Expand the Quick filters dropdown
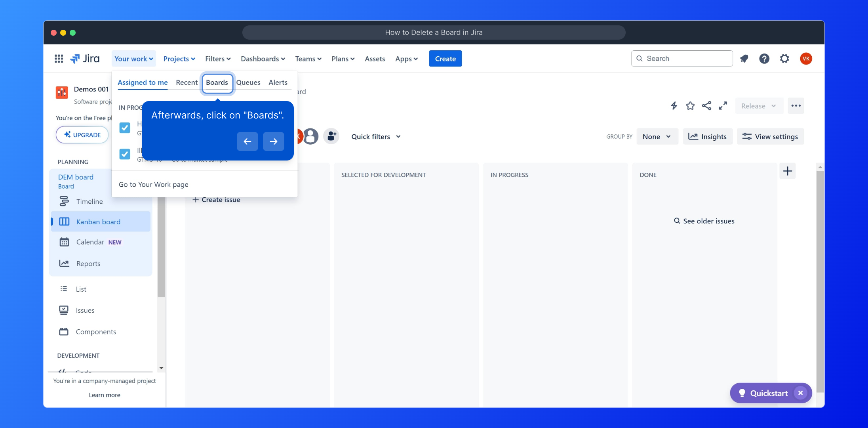 [x=375, y=137]
